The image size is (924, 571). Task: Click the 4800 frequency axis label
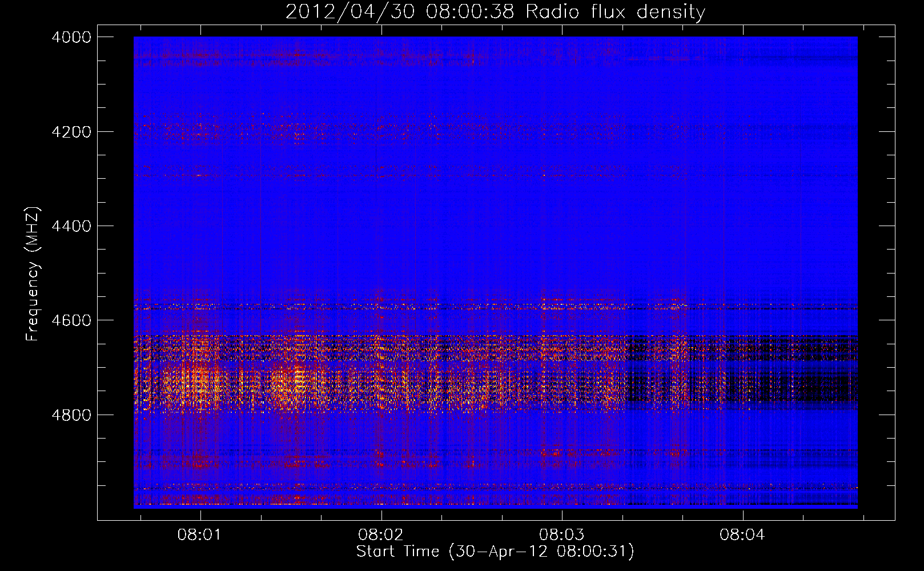click(71, 415)
